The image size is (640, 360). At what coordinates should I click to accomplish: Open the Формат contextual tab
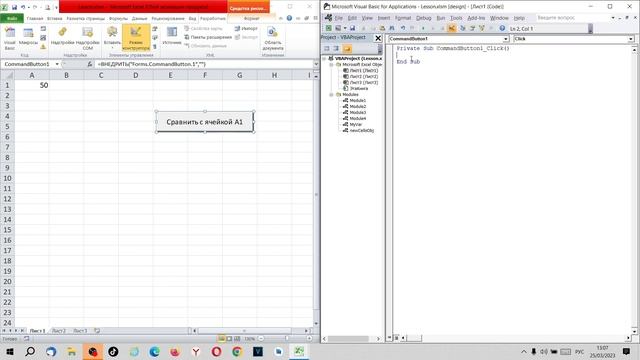point(251,18)
